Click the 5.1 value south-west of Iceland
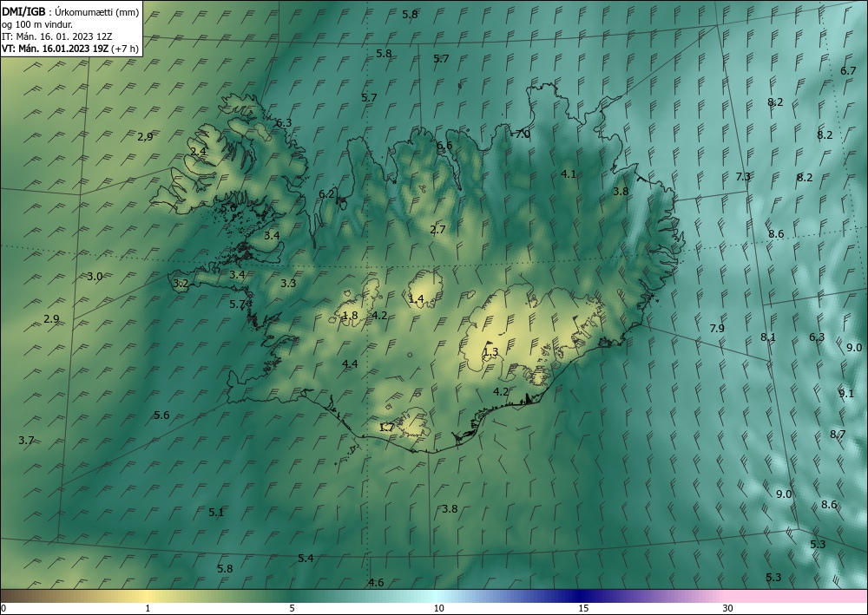868x615 pixels. [216, 513]
